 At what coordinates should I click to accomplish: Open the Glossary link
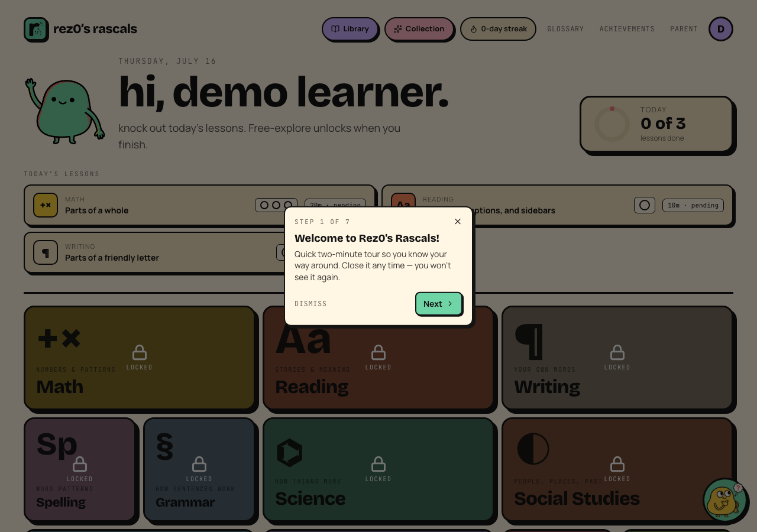[565, 29]
